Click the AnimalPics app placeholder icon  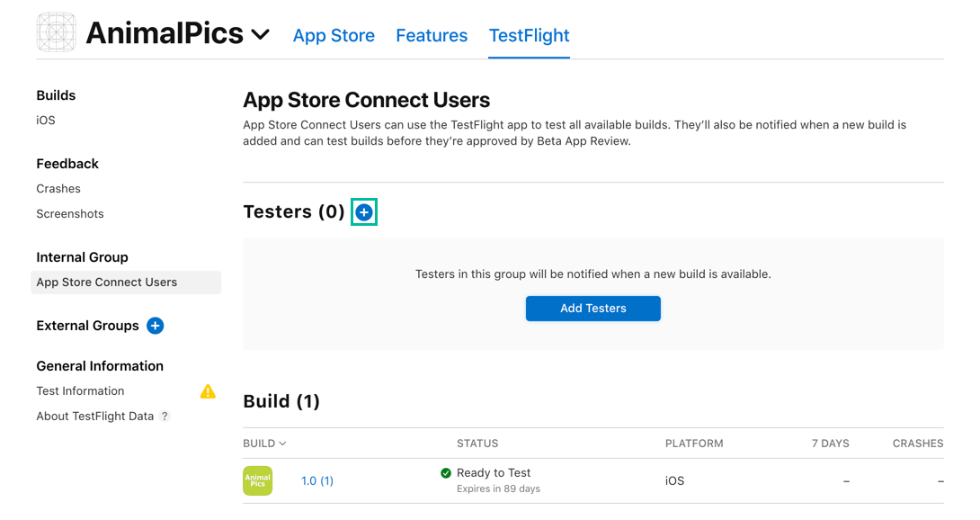tap(57, 32)
